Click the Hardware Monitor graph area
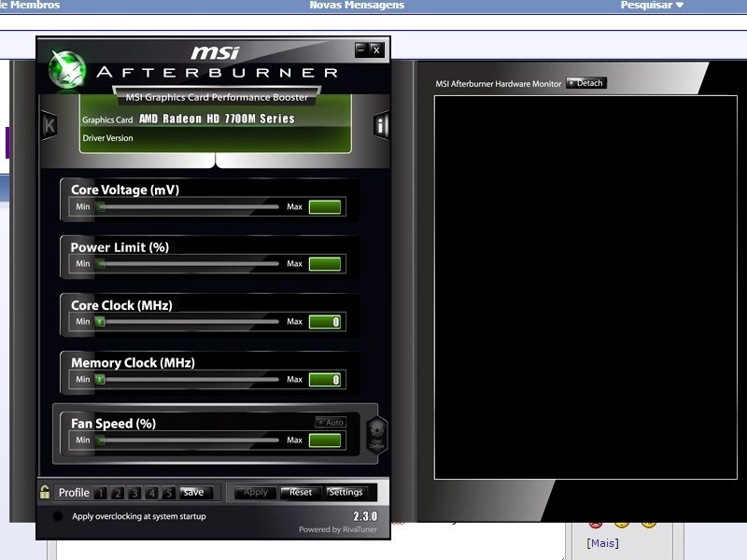Image resolution: width=747 pixels, height=560 pixels. 585,287
